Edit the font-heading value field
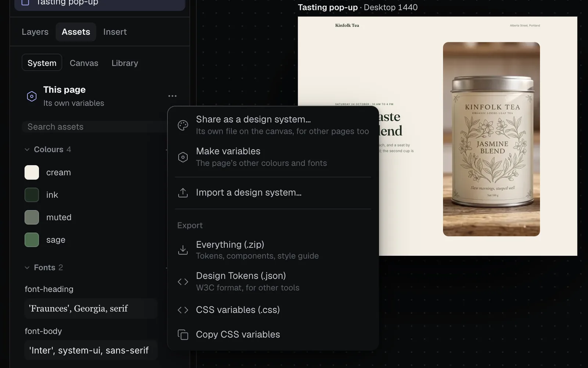588x368 pixels. click(x=91, y=308)
